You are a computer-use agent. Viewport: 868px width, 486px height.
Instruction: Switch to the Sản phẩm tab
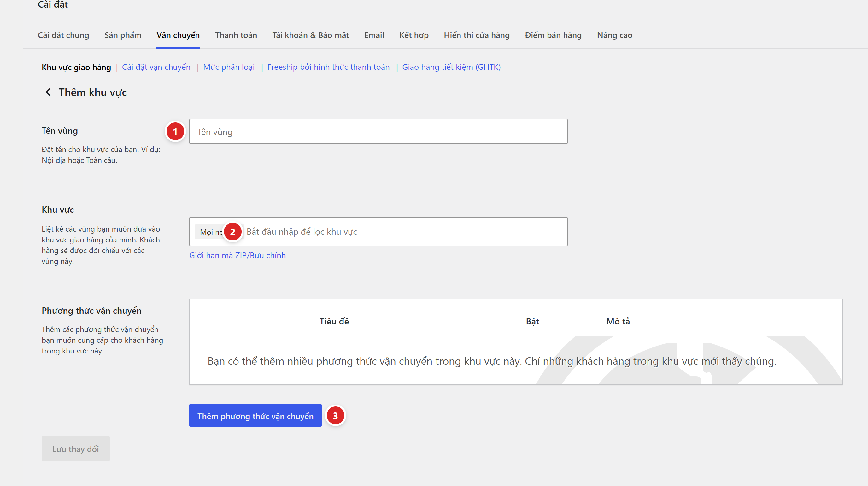123,35
